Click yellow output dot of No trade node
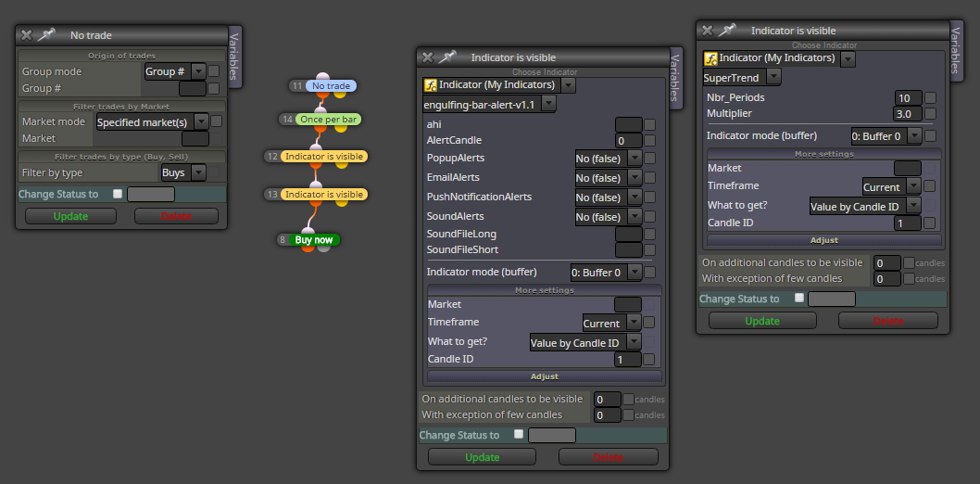This screenshot has height=484, width=980. pos(339,95)
